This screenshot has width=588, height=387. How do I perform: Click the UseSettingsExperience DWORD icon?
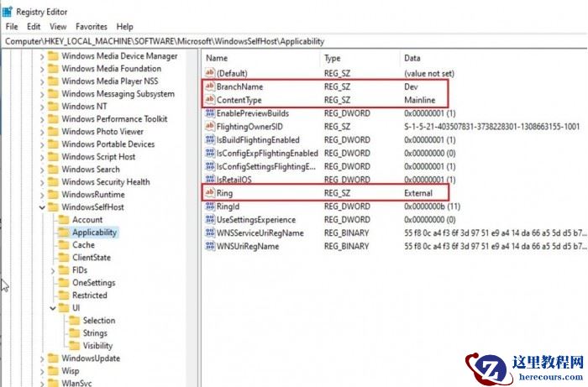[210, 220]
